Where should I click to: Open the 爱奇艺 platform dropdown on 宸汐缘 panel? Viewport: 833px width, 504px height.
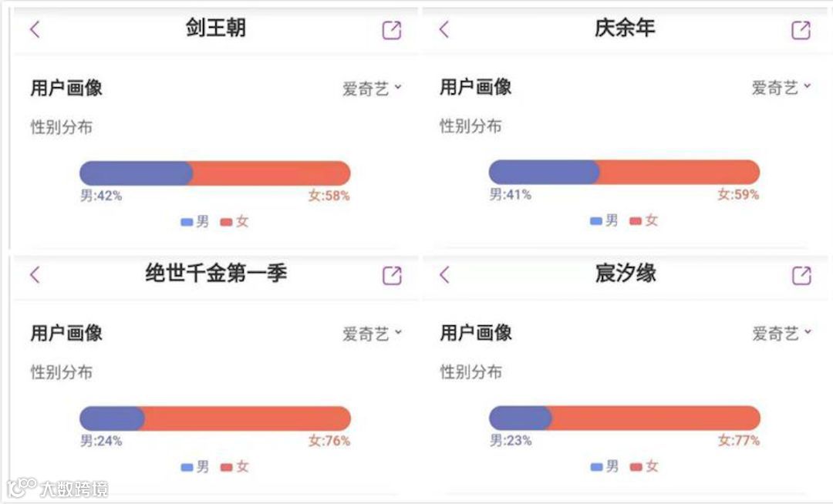(781, 333)
